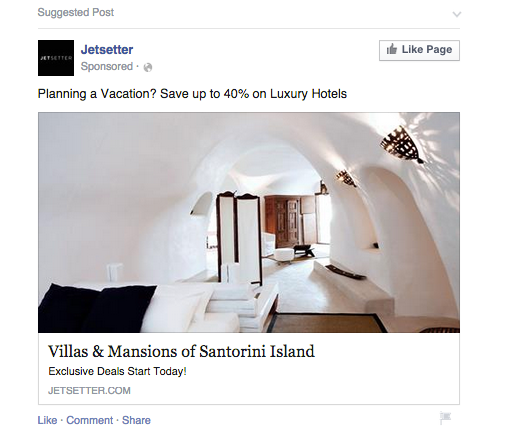
Task: Click the Suggested Post label
Action: (x=76, y=12)
